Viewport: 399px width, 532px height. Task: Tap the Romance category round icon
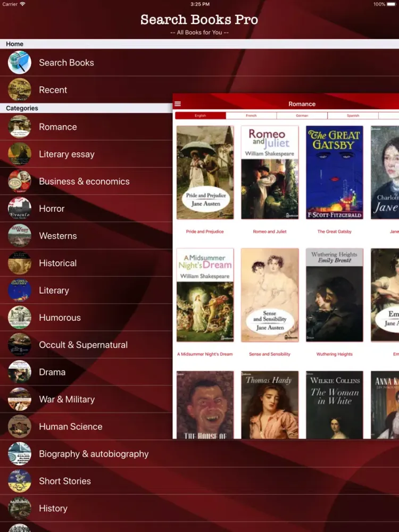(x=20, y=127)
